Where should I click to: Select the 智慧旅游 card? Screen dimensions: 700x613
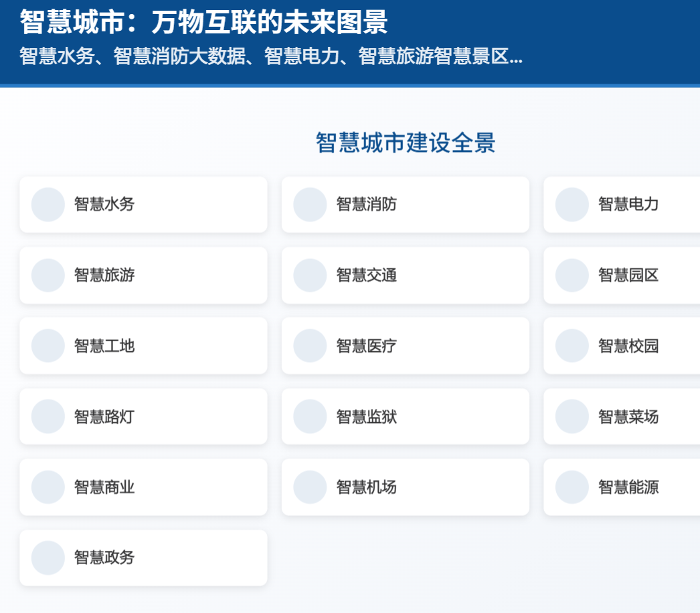(x=143, y=275)
